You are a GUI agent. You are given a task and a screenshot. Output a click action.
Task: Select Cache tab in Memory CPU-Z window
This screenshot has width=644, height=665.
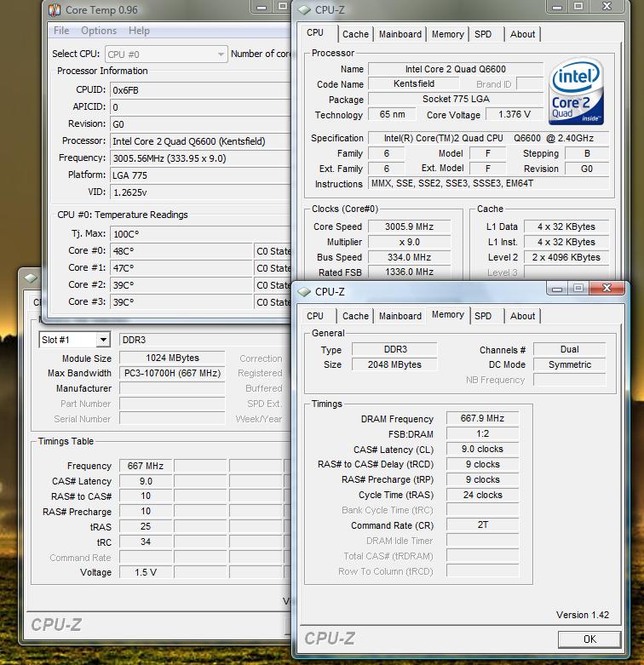tap(355, 316)
